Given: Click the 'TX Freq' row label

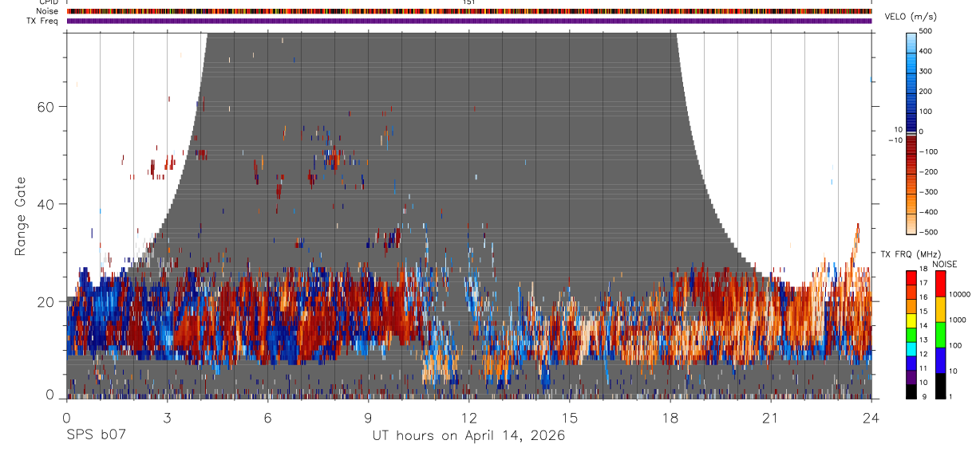Looking at the screenshot, I should 42,21.
